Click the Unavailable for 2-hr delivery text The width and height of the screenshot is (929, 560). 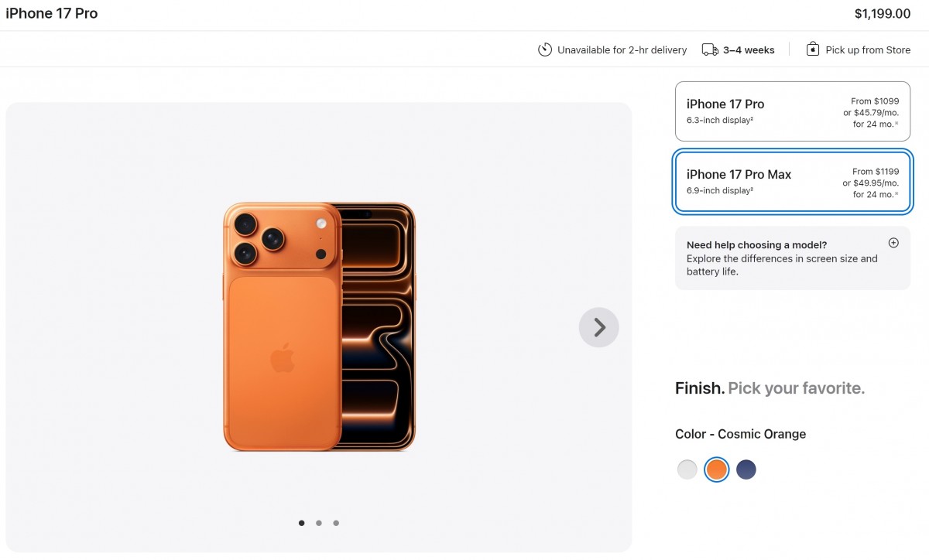tap(622, 50)
